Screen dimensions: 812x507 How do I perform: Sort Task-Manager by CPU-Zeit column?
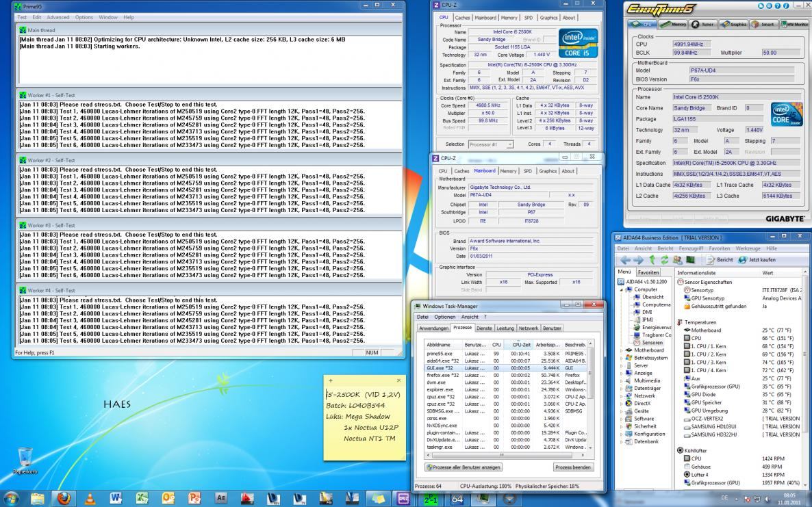point(520,345)
